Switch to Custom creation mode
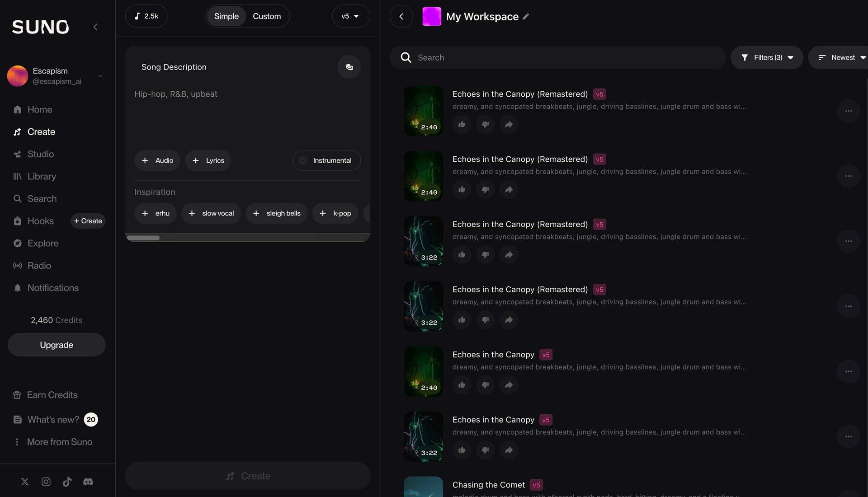Screen dimensions: 868x497 [x=267, y=16]
